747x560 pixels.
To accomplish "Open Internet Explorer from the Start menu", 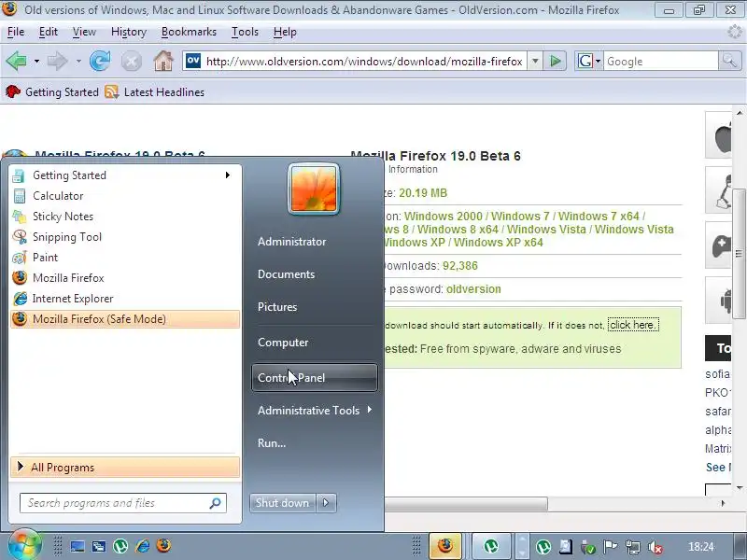I will click(125, 299).
